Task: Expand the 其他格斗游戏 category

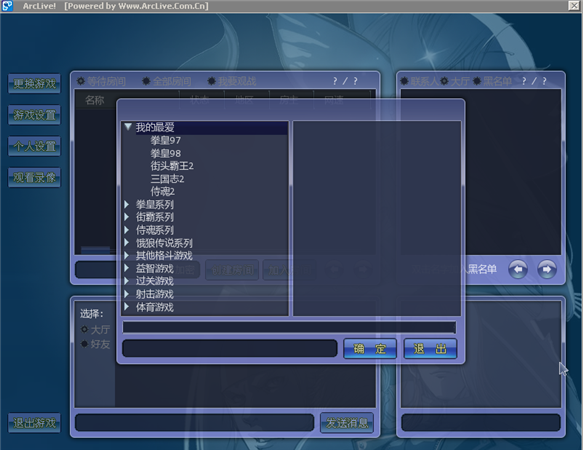Action: pos(127,255)
